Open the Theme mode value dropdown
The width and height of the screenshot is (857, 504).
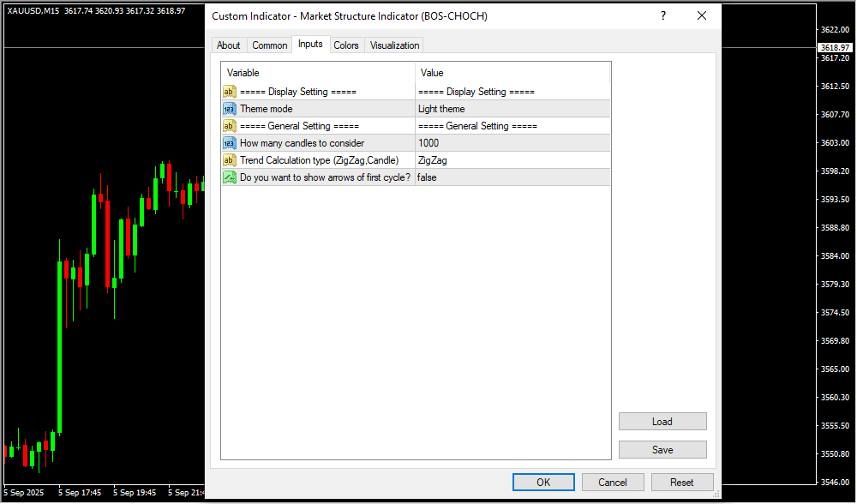pyautogui.click(x=512, y=109)
